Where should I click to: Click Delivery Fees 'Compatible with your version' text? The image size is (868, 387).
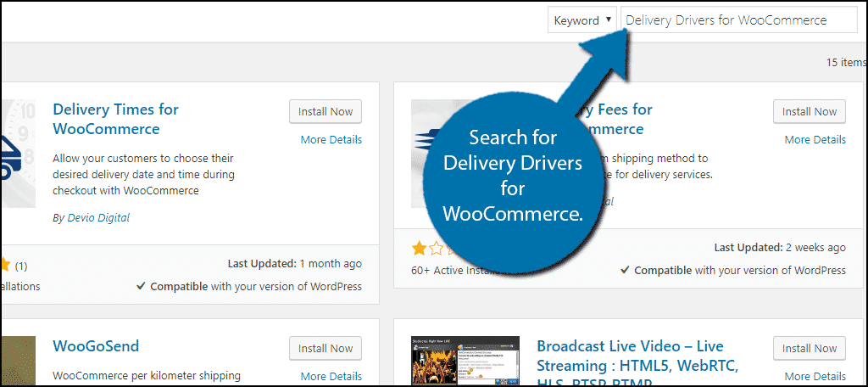(x=733, y=271)
